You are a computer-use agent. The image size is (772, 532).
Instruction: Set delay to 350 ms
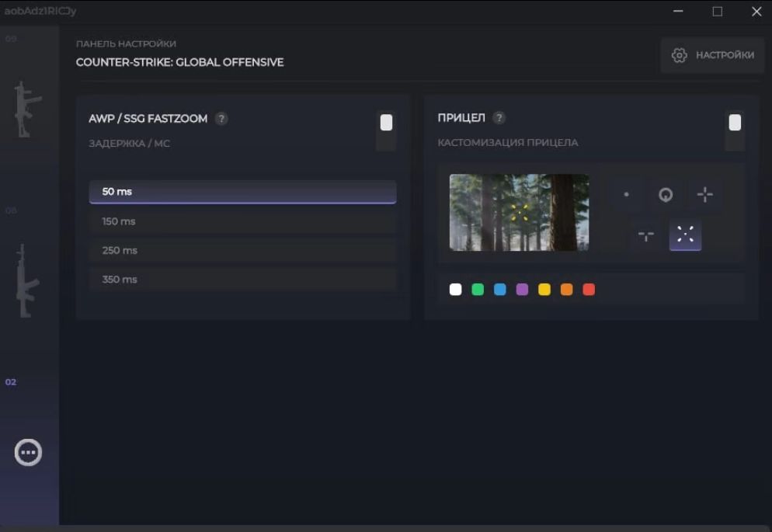click(x=242, y=280)
